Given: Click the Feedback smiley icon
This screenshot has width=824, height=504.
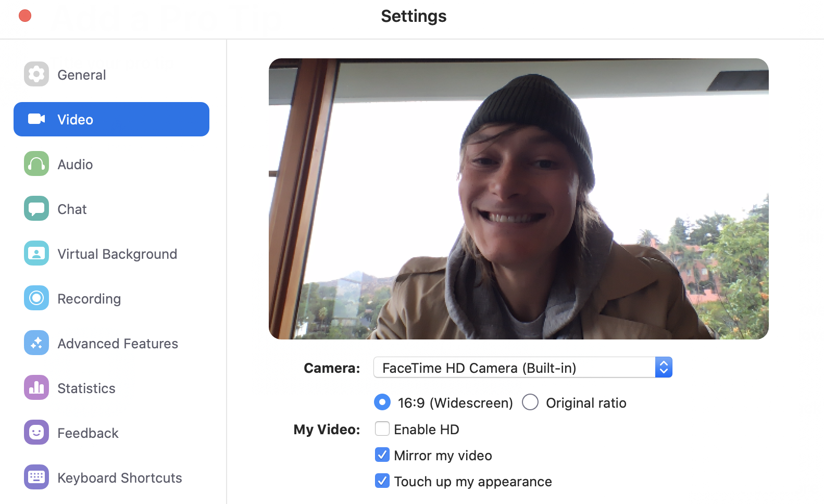Looking at the screenshot, I should coord(36,433).
